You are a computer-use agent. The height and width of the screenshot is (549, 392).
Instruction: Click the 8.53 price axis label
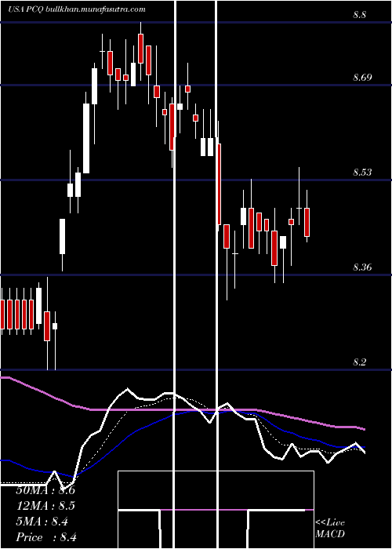[x=362, y=173]
